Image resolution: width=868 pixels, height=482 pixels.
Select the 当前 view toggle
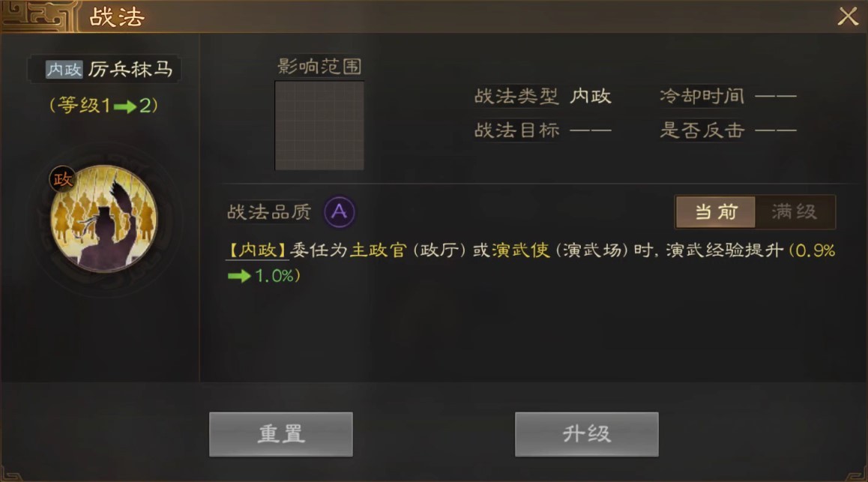pyautogui.click(x=716, y=211)
